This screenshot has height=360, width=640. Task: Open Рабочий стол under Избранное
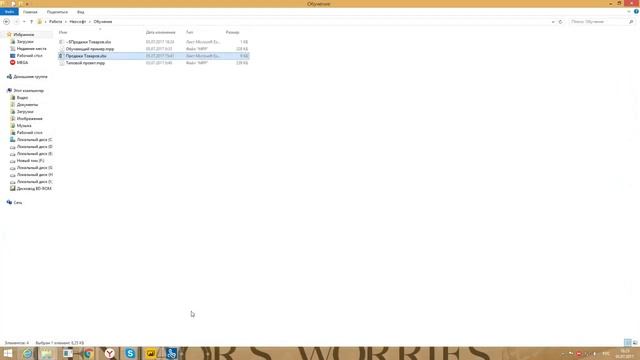click(x=29, y=56)
